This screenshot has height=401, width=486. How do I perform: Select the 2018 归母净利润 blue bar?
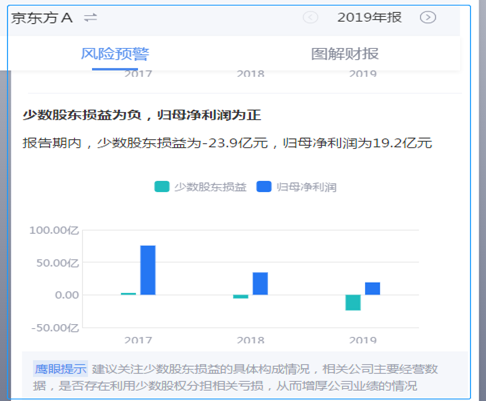point(260,284)
